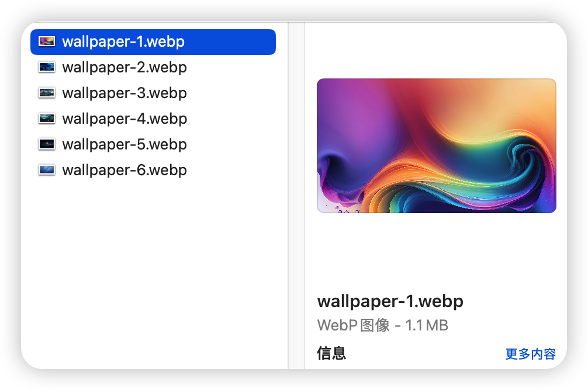Image resolution: width=588 pixels, height=390 pixels.
Task: Select the highlighted wallpaper-1.webp file name
Action: click(123, 41)
